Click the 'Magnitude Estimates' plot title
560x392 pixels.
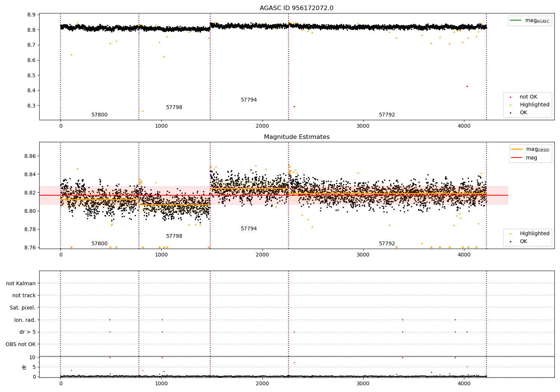coord(296,137)
